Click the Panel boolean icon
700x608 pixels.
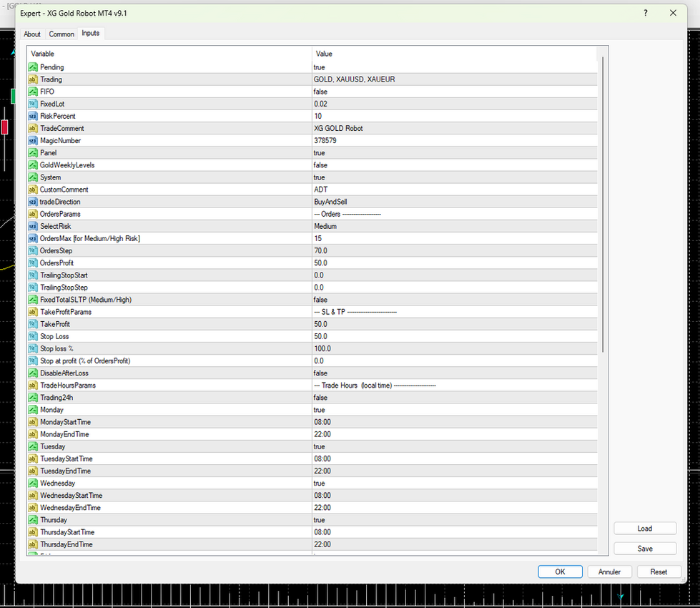point(33,153)
